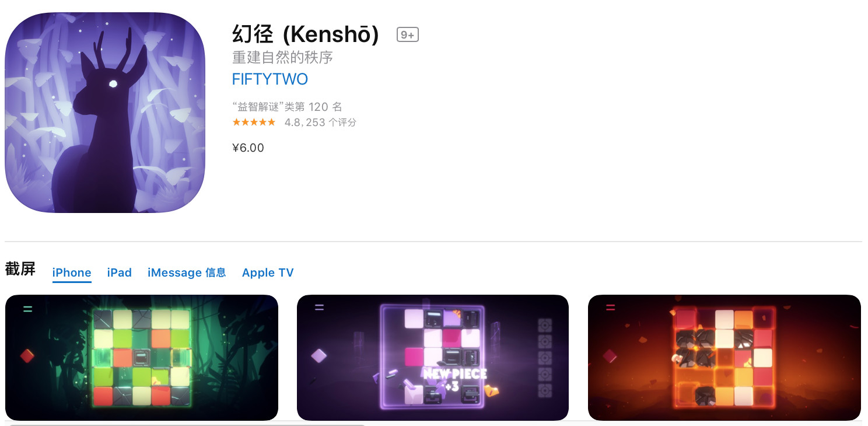Switch to the iPad screenshots tab
The image size is (868, 426).
click(120, 273)
